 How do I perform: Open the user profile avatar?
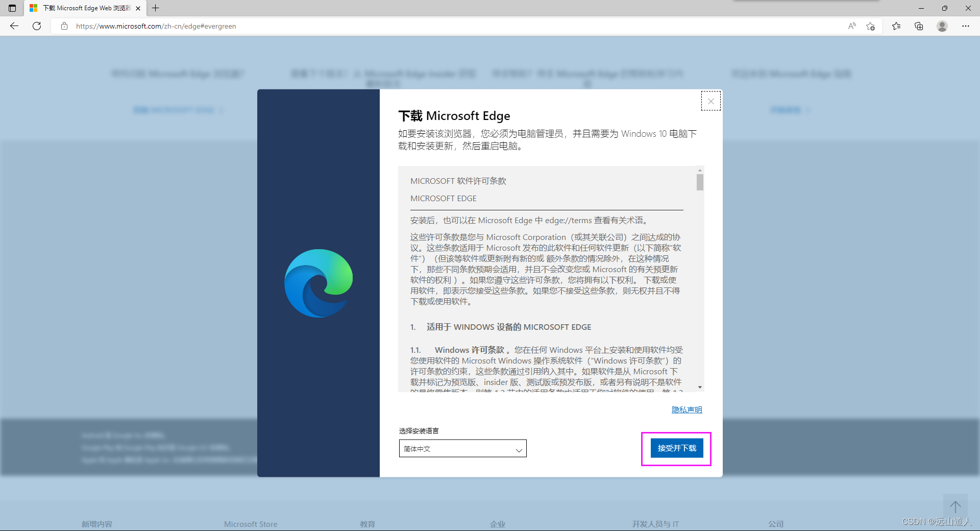[x=942, y=26]
